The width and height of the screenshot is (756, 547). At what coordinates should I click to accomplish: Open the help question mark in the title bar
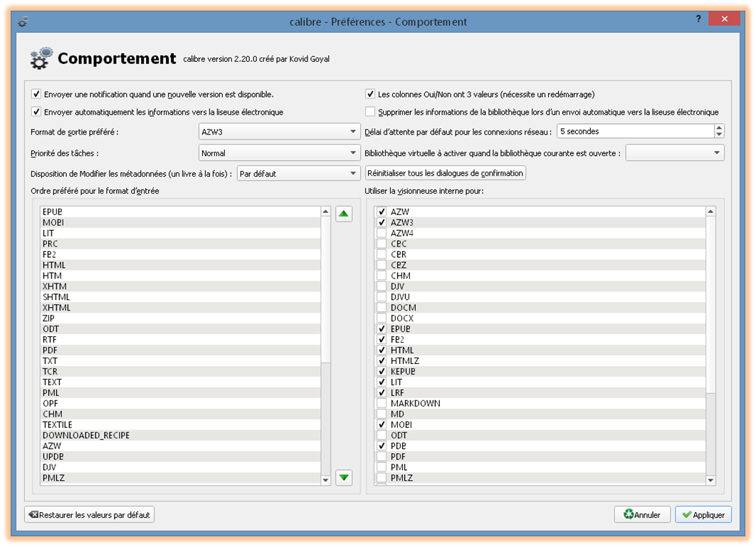(698, 19)
